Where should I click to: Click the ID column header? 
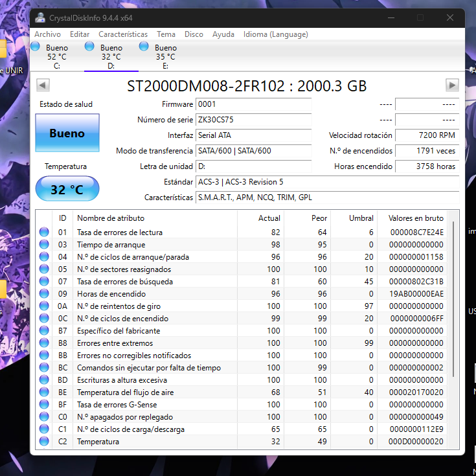[62, 218]
